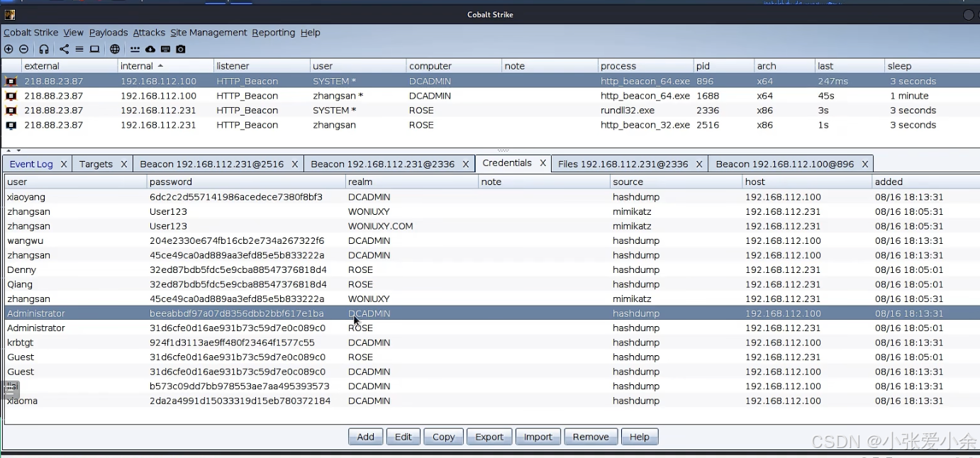
Task: Sort sessions by external column header
Action: (69, 66)
